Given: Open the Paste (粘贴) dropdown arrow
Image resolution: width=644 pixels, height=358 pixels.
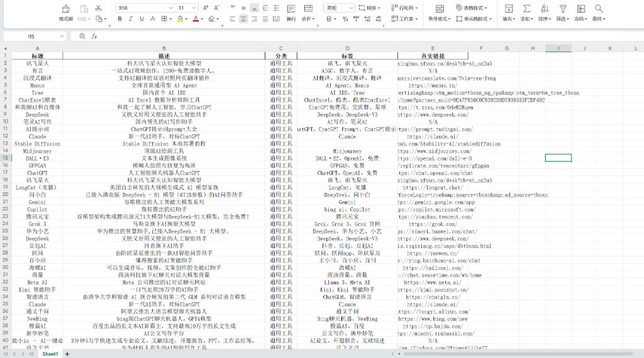Looking at the screenshot, I should point(89,19).
